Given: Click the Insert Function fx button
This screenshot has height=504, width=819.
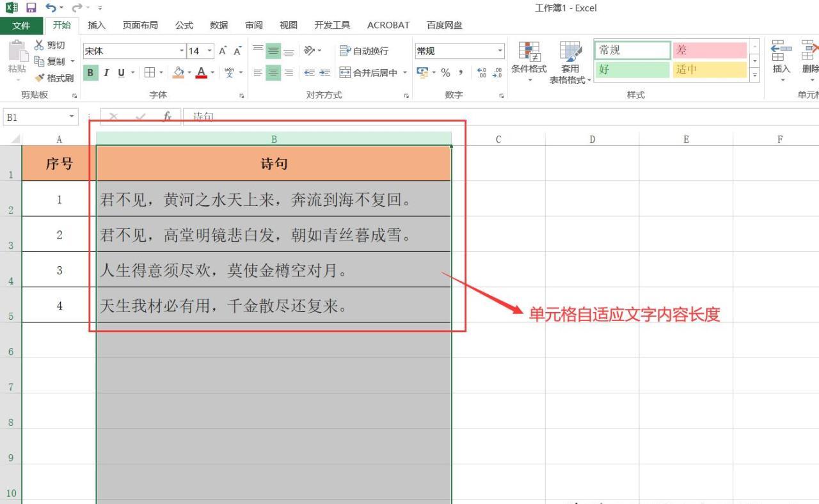Looking at the screenshot, I should [x=168, y=117].
